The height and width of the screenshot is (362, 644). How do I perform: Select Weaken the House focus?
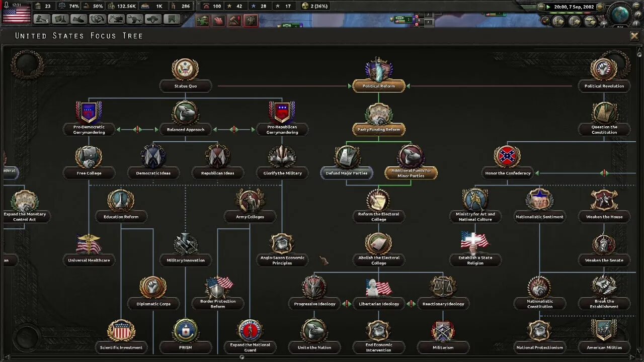tap(604, 217)
